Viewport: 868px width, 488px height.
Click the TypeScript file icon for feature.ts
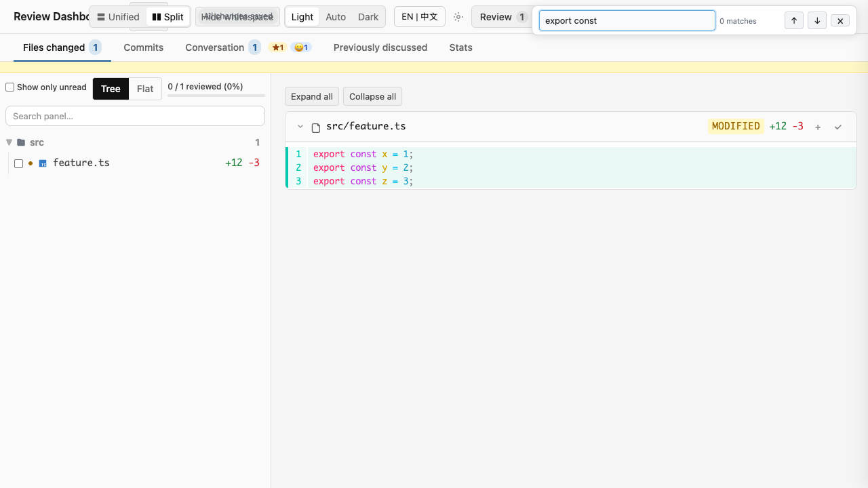pos(43,163)
